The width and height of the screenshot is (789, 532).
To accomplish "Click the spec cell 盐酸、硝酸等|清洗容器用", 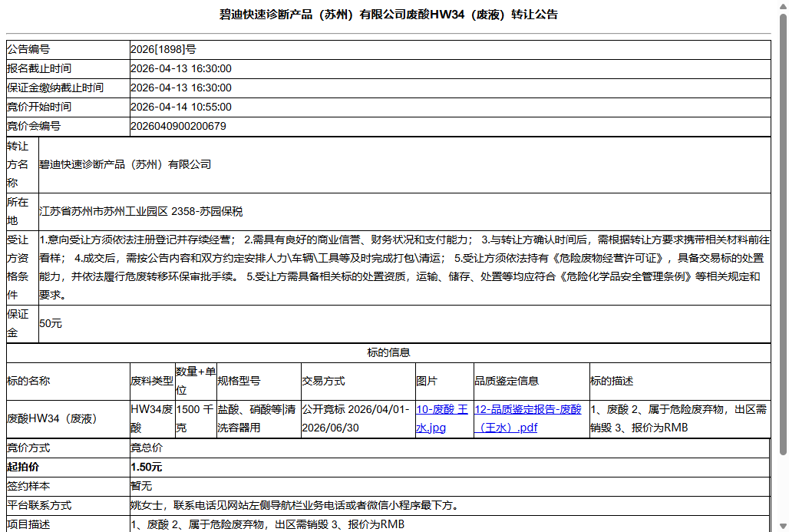I will point(259,418).
